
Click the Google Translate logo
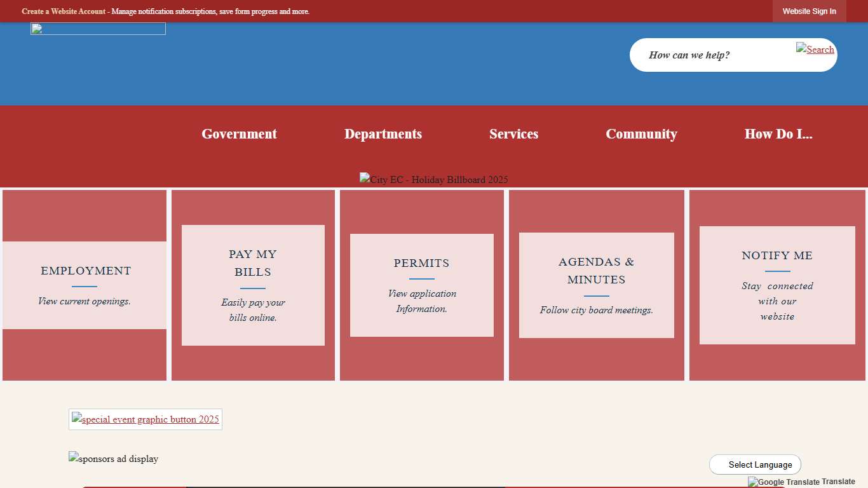(x=783, y=482)
